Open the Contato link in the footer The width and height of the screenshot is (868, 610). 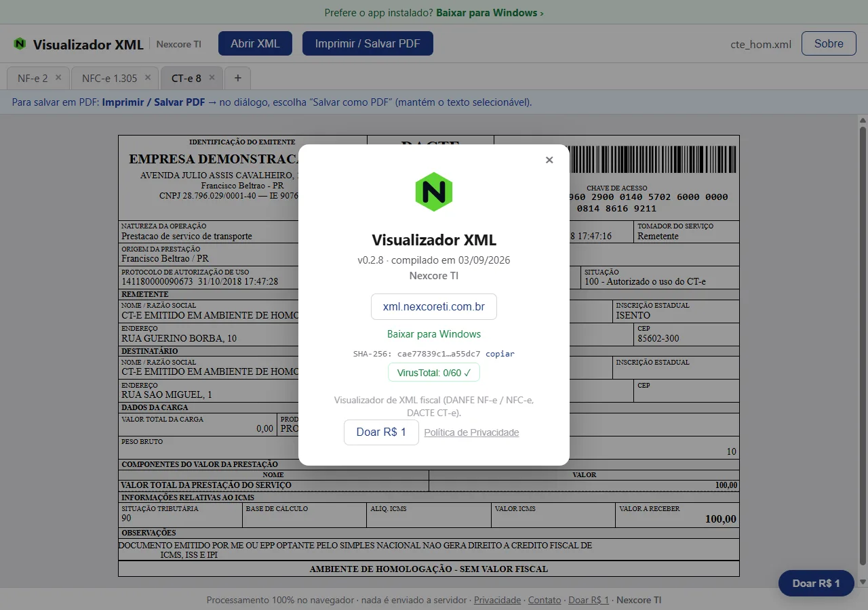[545, 600]
